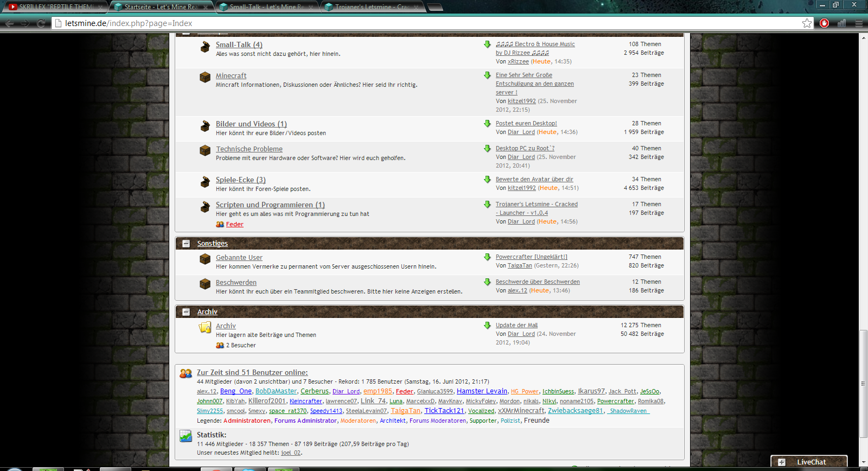Screen dimensions: 868x471
Task: Click the Small-Talk forum chest icon
Action: (x=205, y=48)
